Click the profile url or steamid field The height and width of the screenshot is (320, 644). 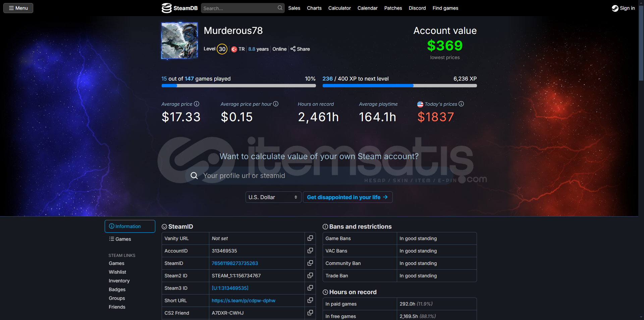319,176
